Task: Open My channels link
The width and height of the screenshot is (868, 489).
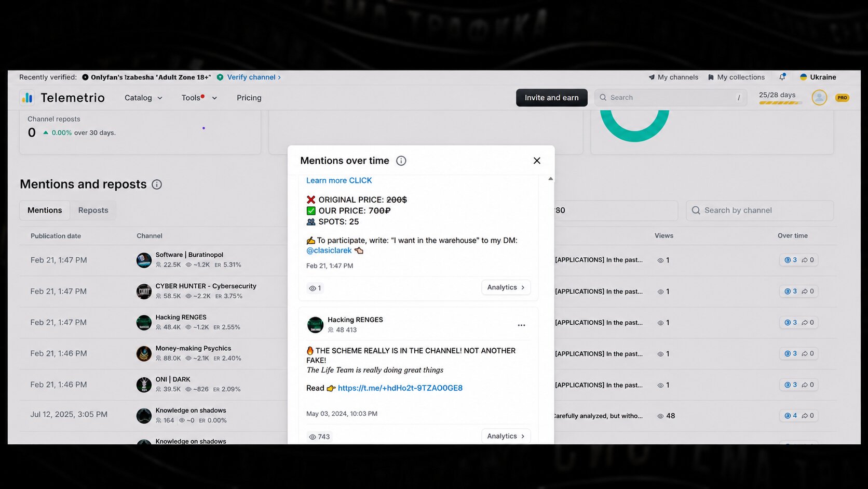Action: [673, 77]
